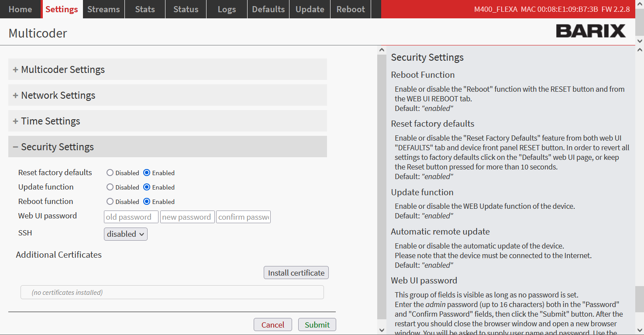
Task: Select Enabled for Reboot function
Action: coord(147,202)
